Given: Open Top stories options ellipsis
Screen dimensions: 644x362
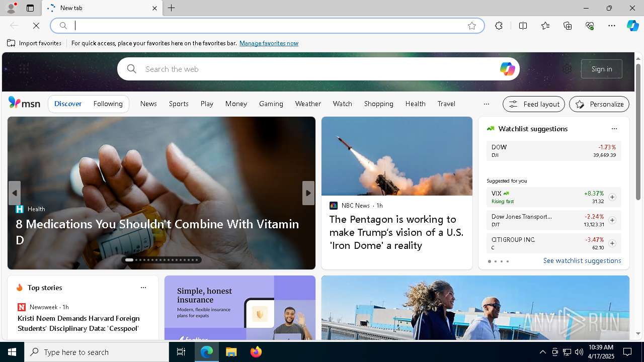Looking at the screenshot, I should pos(143,288).
